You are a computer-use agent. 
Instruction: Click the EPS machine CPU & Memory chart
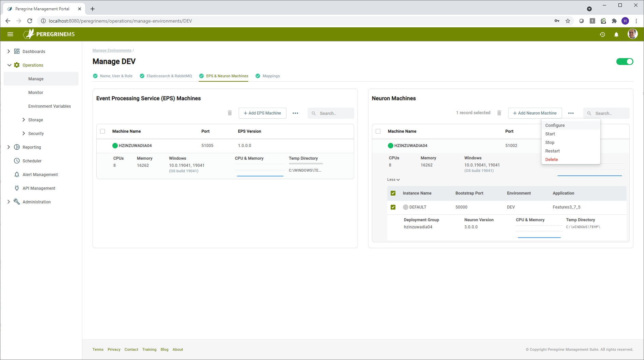pyautogui.click(x=260, y=170)
